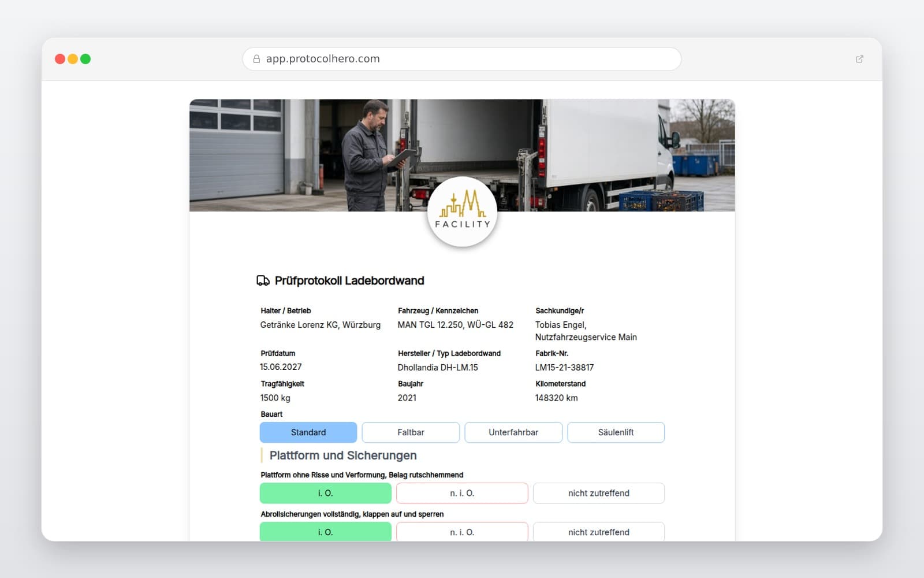Select Bauart option Faltbar
This screenshot has height=578, width=924.
click(x=411, y=432)
